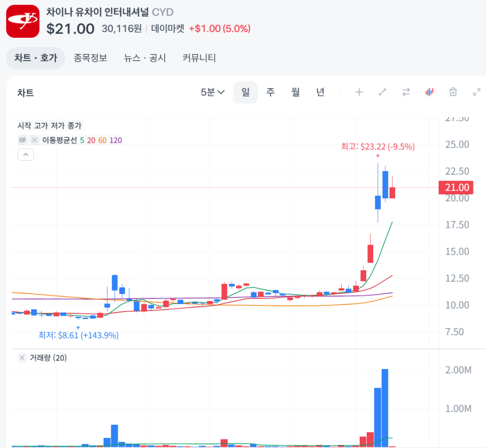The image size is (486, 448).
Task: Click the 시작 고가 저가 종가 legend
Action: 50,125
